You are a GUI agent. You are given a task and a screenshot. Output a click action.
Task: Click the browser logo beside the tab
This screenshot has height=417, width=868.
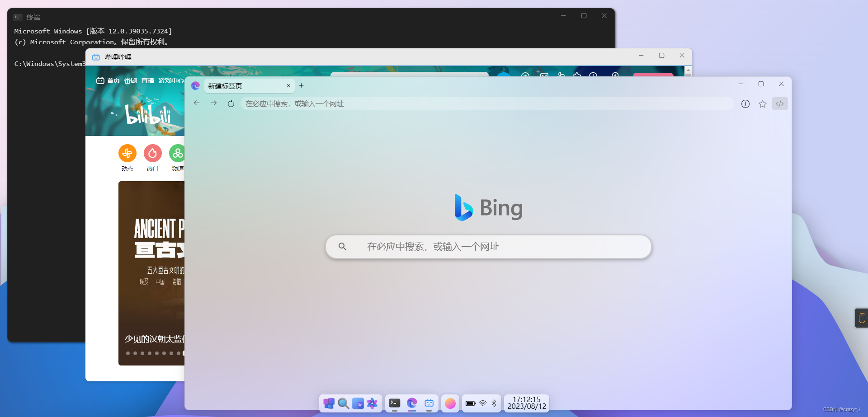click(x=195, y=85)
